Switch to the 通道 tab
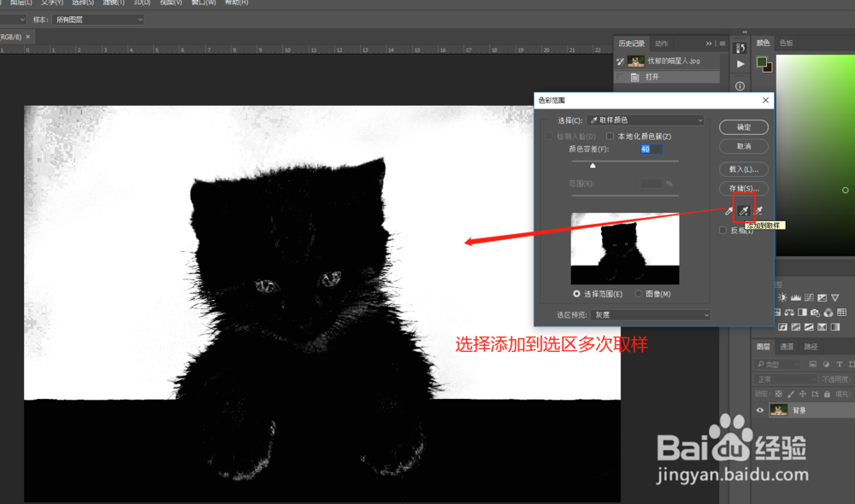Viewport: 855px width, 504px height. pos(787,347)
